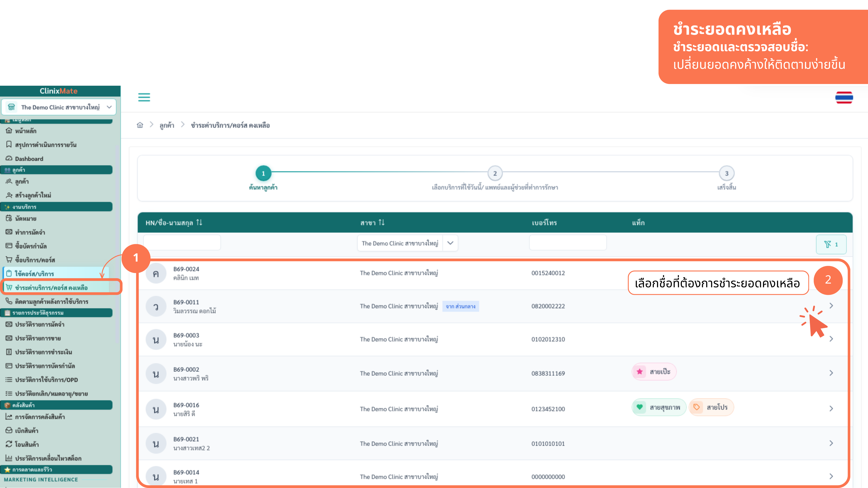Image resolution: width=868 pixels, height=488 pixels.
Task: Click the name นางสาวพริ พริ
Action: point(191,378)
